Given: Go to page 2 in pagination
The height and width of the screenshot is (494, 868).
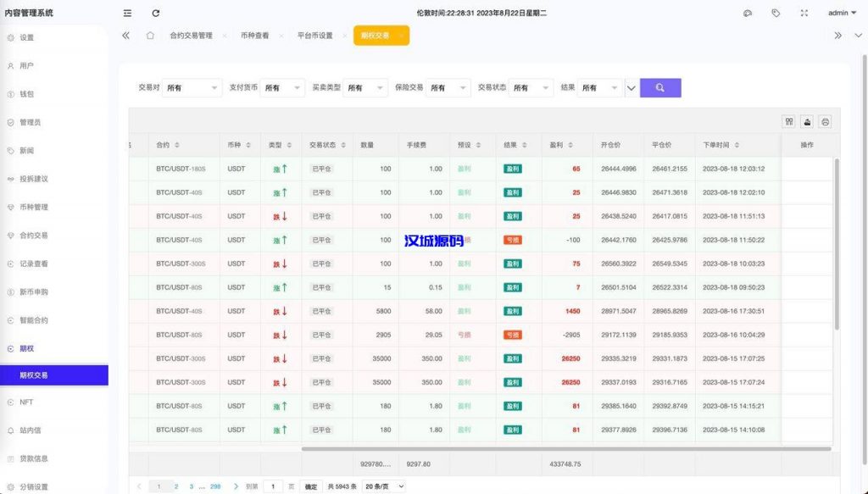Looking at the screenshot, I should coord(175,486).
